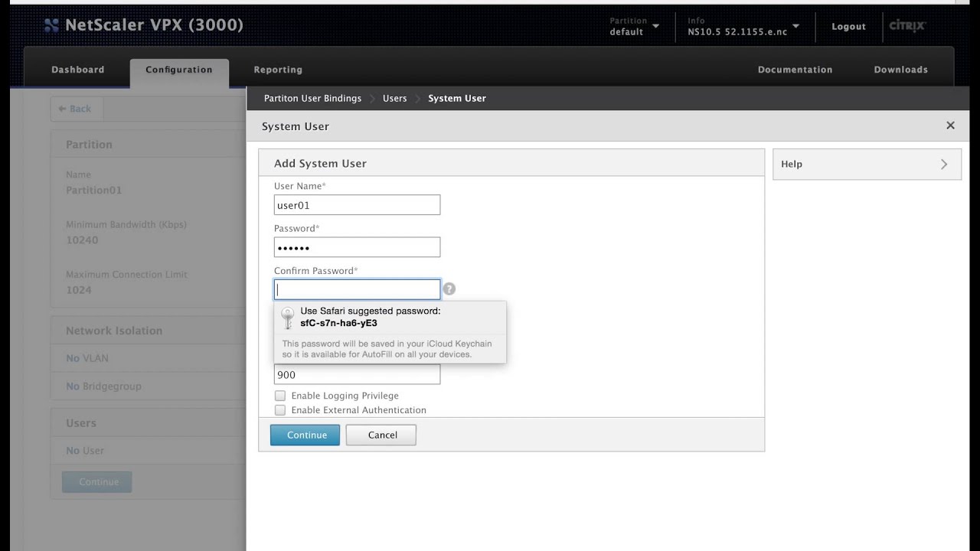This screenshot has height=551, width=980.
Task: Click the 1024 maximum connection limit value
Action: tap(78, 290)
